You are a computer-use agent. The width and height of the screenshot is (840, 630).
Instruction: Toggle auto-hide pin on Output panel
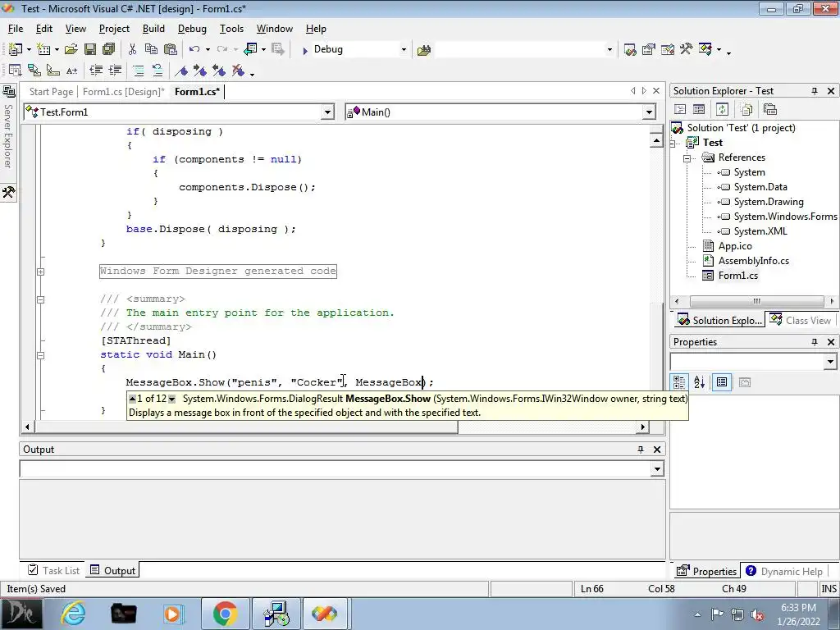click(640, 450)
